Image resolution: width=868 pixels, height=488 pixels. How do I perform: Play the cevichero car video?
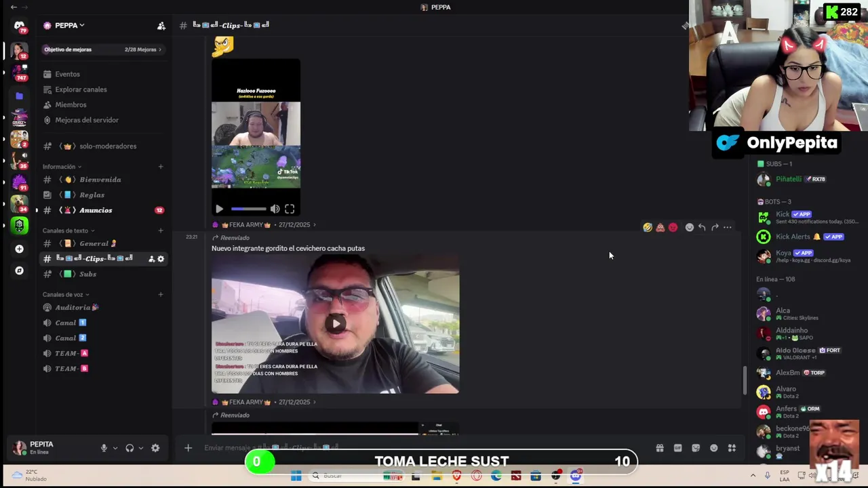[336, 323]
